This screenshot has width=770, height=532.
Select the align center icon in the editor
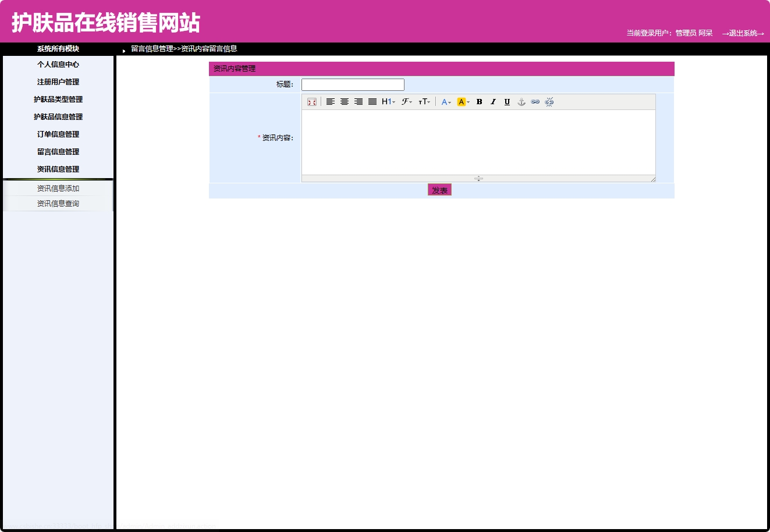(345, 101)
